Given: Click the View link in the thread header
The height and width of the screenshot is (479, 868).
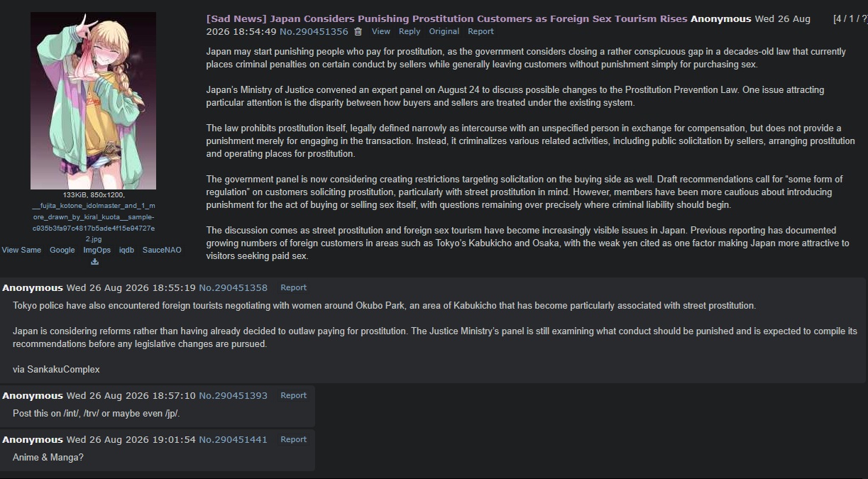Looking at the screenshot, I should pyautogui.click(x=381, y=31).
